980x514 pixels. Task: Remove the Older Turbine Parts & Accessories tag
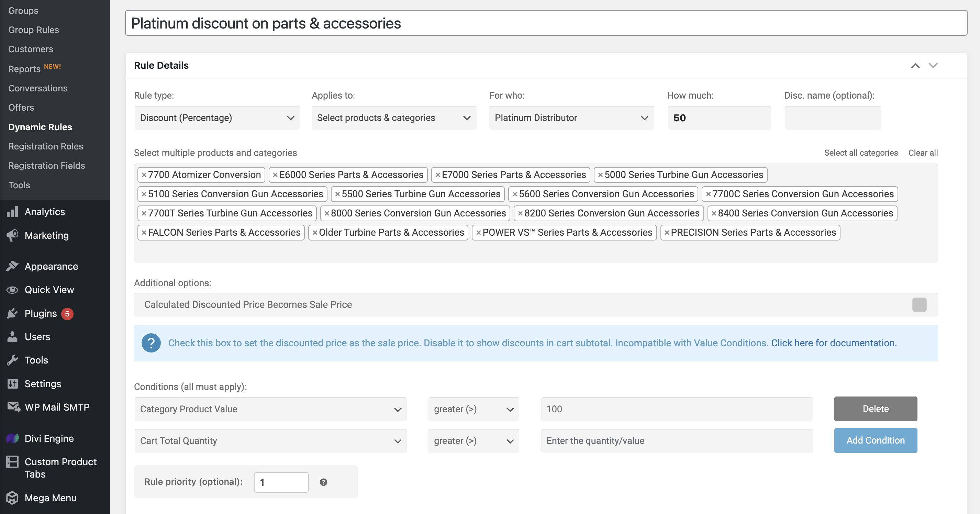pos(315,233)
